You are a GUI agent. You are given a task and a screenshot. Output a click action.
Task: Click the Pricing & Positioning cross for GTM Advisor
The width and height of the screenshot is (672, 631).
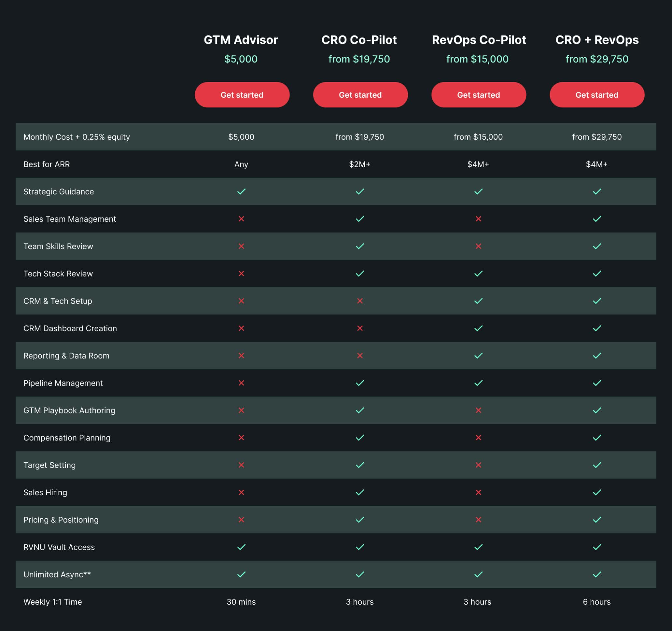[x=241, y=520]
